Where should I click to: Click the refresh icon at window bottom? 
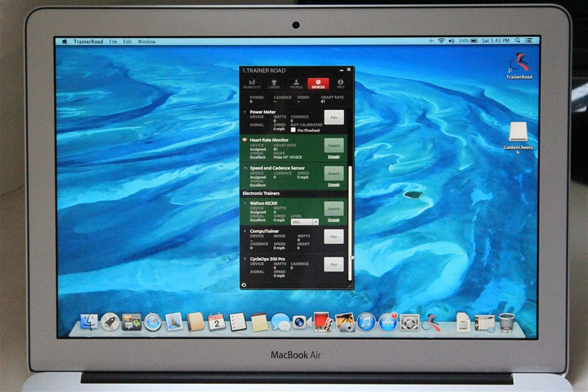243,285
